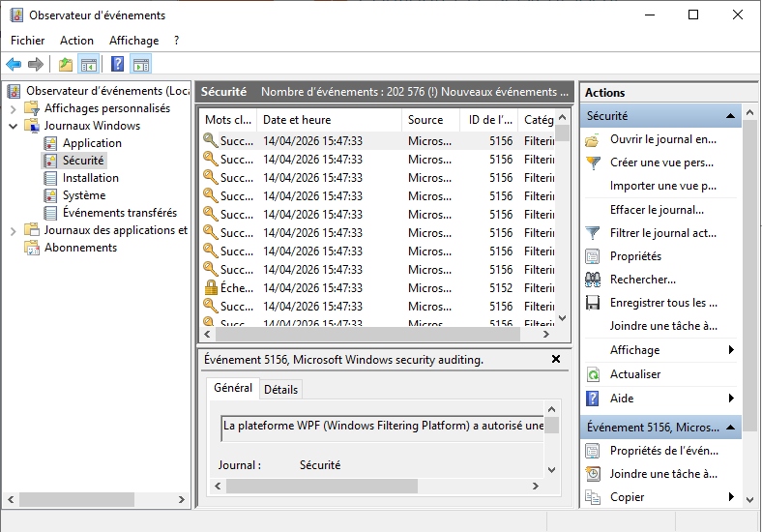Click the event list horizontal scrollbar thumb
This screenshot has width=762, height=532.
367,334
